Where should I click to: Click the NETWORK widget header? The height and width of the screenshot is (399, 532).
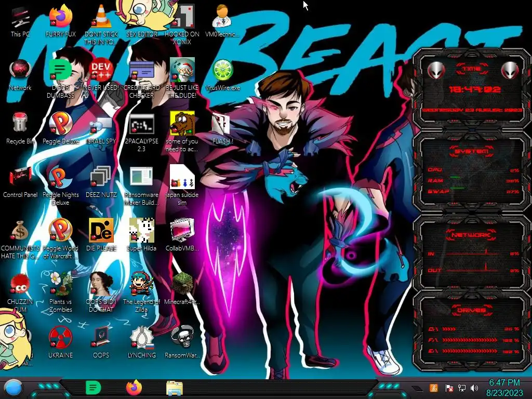[x=471, y=235]
